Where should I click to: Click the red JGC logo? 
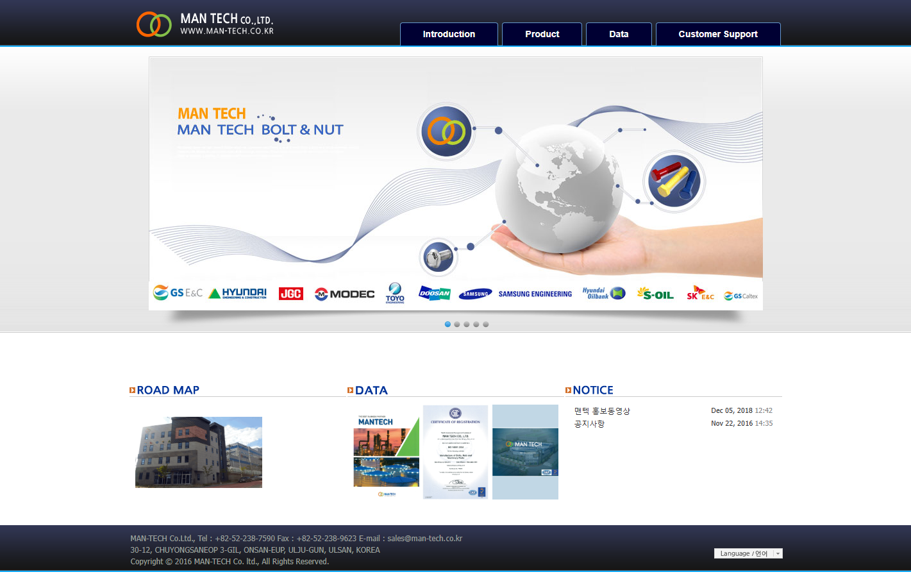(291, 294)
